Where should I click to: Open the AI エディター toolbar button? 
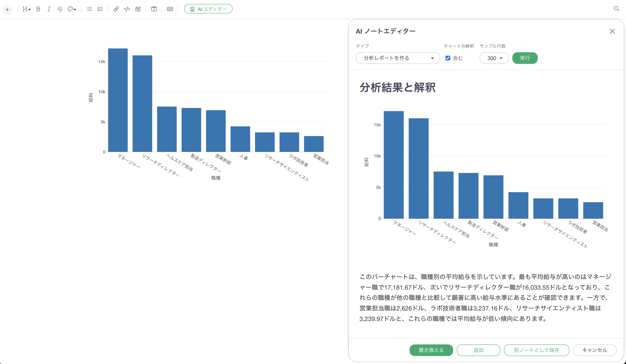[x=208, y=9]
